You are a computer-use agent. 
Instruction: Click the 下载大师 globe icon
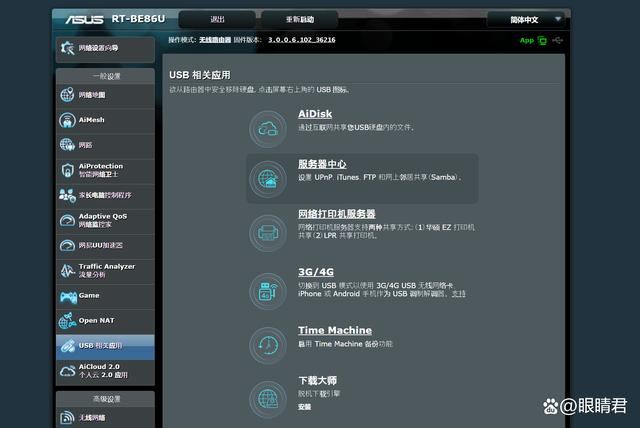(x=268, y=397)
